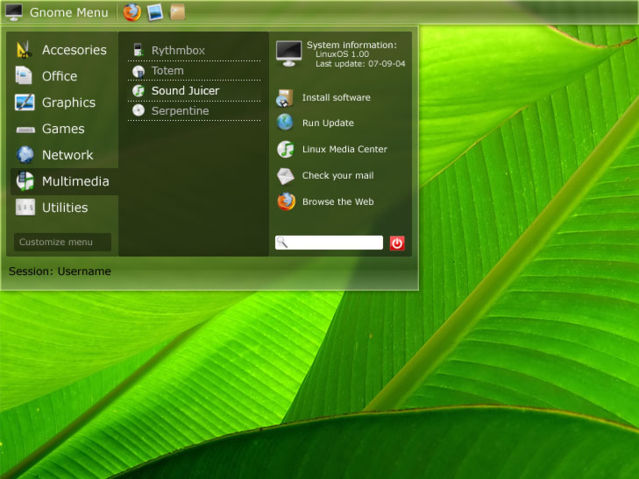Click Browse the Web link
639x479 pixels.
click(337, 201)
